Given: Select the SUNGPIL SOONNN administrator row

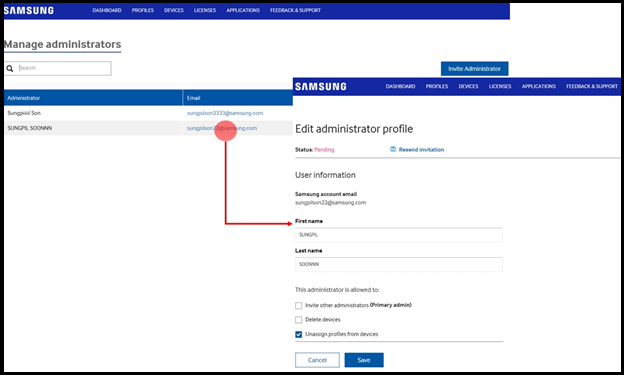Looking at the screenshot, I should click(x=148, y=128).
